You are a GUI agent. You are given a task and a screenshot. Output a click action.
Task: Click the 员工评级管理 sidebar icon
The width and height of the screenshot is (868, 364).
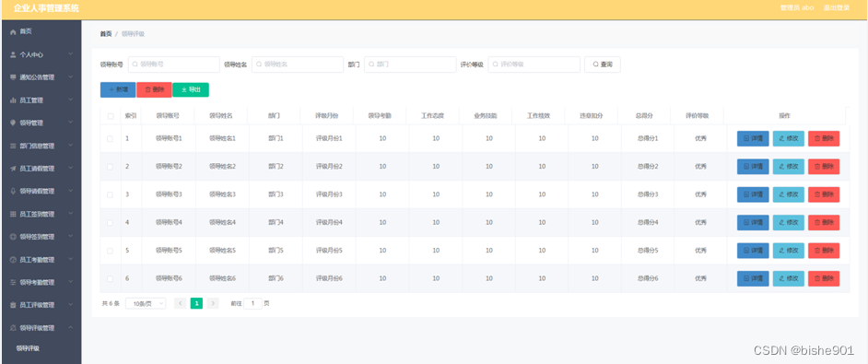pyautogui.click(x=13, y=305)
